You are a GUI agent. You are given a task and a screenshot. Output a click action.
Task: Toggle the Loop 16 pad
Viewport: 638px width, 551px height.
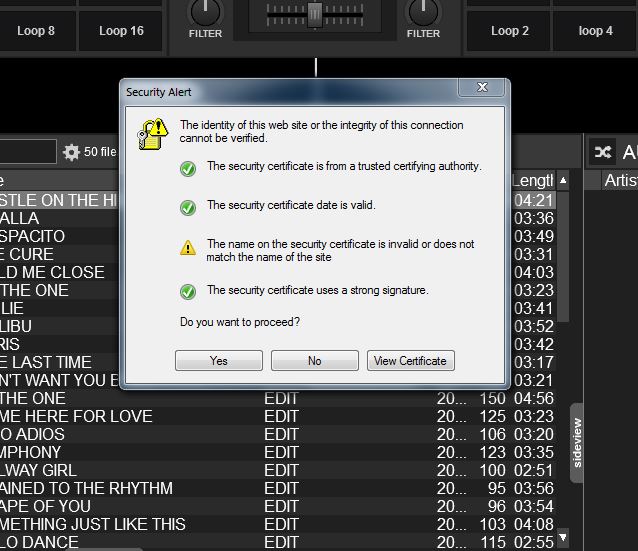(x=121, y=31)
